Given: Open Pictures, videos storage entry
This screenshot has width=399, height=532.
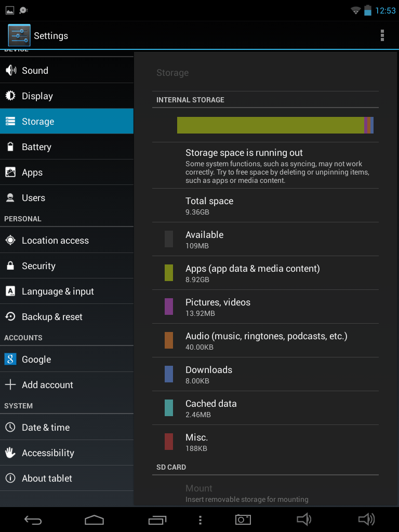Looking at the screenshot, I should point(265,307).
